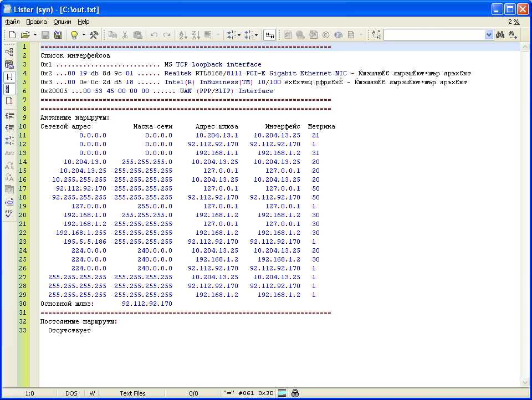532x400 pixels.
Task: Click the redo arrow icon
Action: tap(167, 34)
